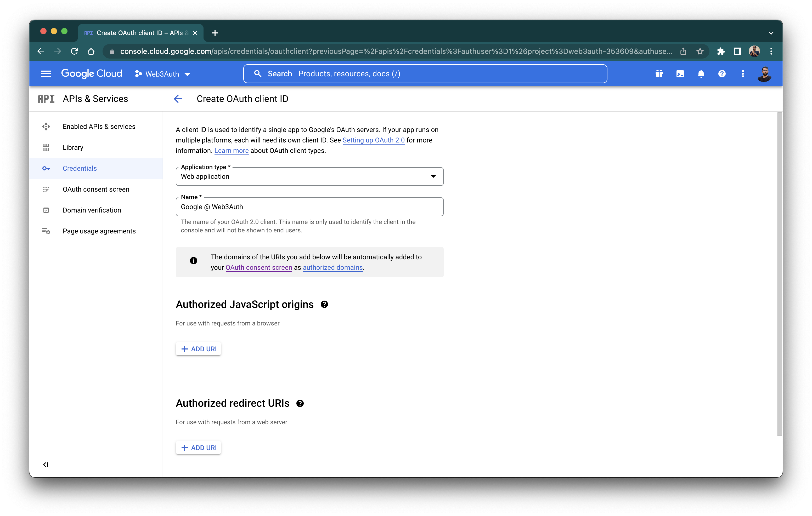Viewport: 812px width, 516px height.
Task: Open the Library section in sidebar
Action: tap(73, 147)
